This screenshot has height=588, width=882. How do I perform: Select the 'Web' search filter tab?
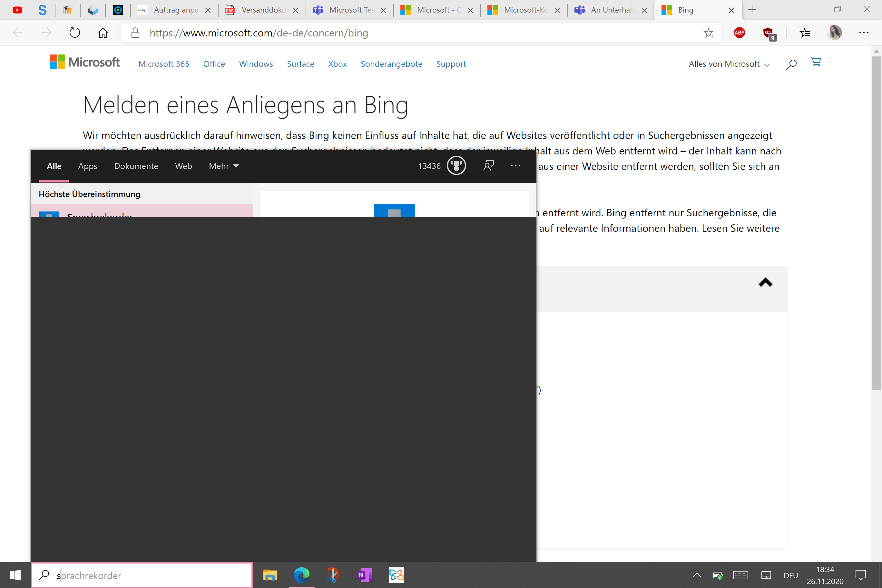[183, 166]
